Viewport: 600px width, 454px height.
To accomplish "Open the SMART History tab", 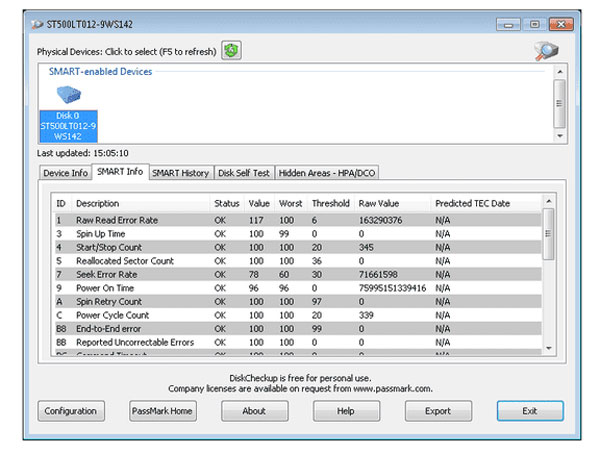I will [x=181, y=173].
